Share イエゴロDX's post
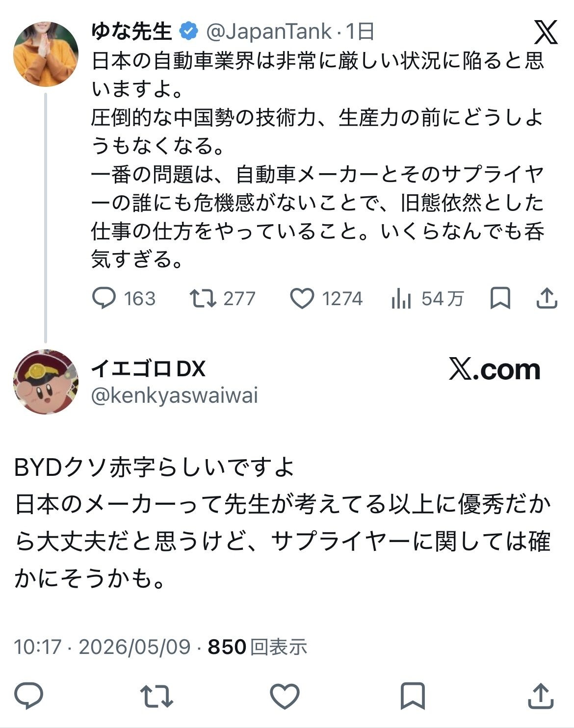Screen dimensions: 574x728 point(540,695)
